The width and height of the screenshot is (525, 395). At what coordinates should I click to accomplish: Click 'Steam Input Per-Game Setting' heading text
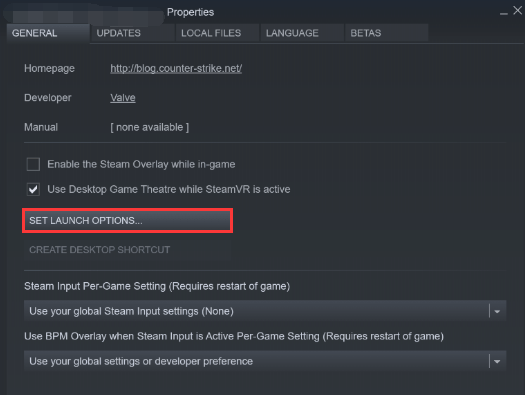(157, 286)
